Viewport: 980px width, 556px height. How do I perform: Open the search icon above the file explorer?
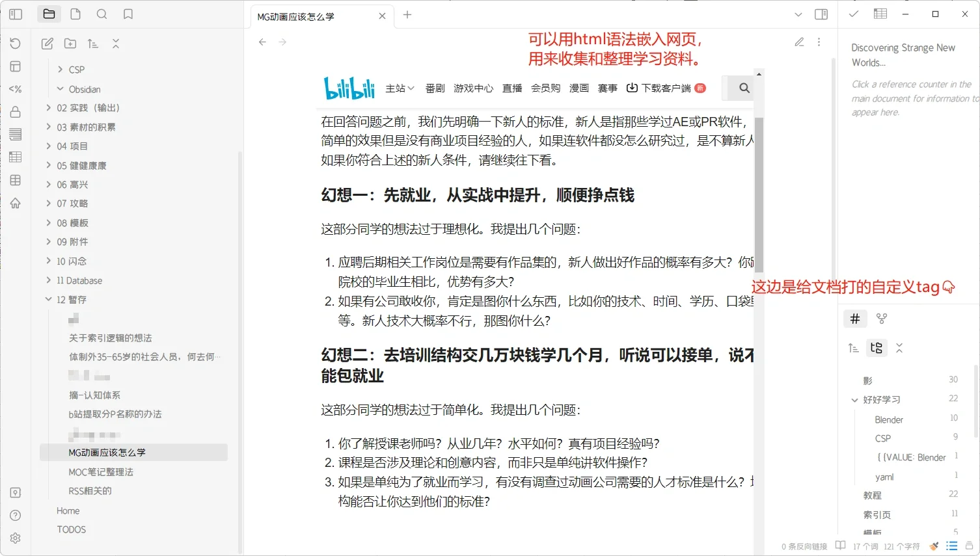tap(102, 14)
